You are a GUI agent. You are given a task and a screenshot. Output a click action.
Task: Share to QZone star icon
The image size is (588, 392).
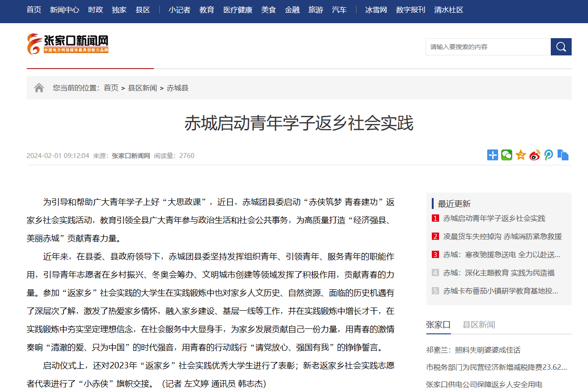[x=521, y=155]
